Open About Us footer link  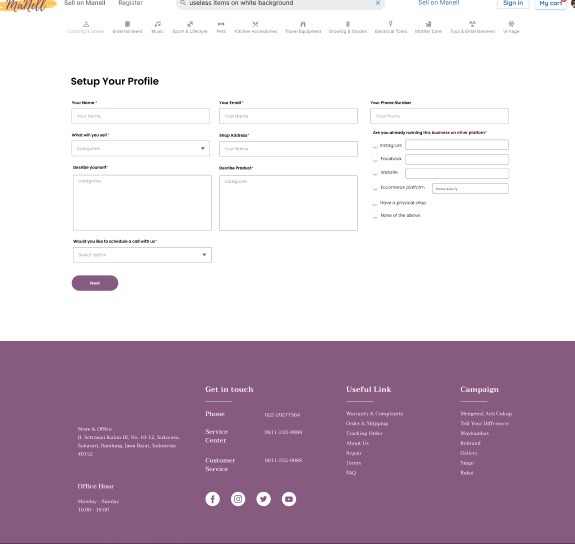tap(358, 443)
